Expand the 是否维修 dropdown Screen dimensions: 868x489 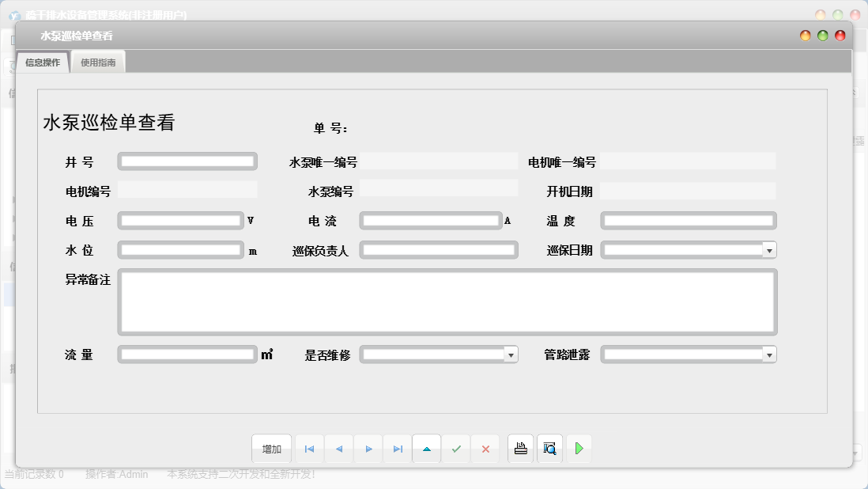tap(511, 354)
